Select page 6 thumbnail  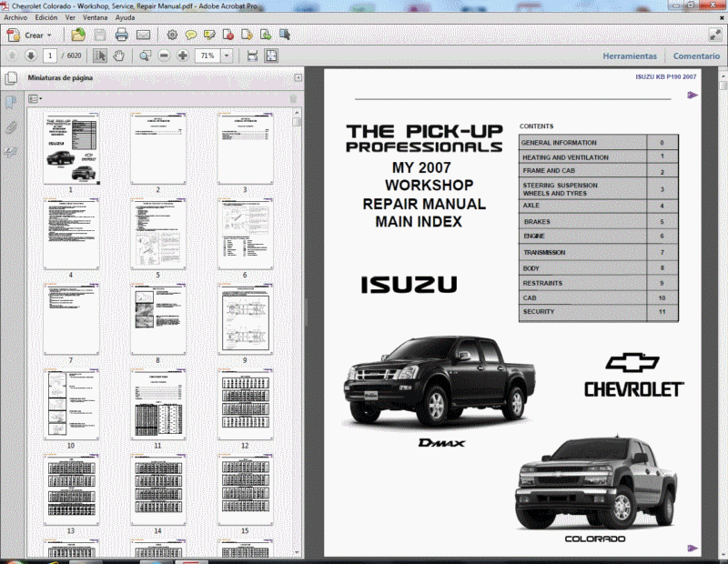pos(245,234)
